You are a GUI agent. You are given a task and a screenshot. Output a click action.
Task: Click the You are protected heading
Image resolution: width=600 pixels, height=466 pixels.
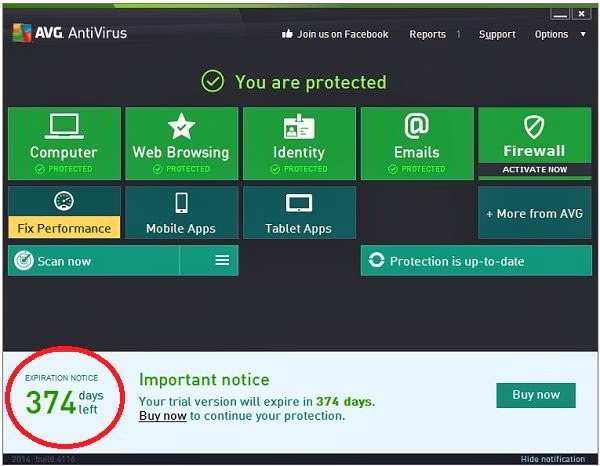click(x=311, y=82)
